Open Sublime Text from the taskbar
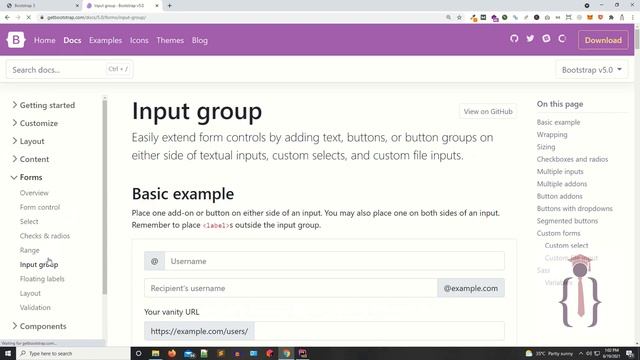640x360 pixels. [221, 353]
